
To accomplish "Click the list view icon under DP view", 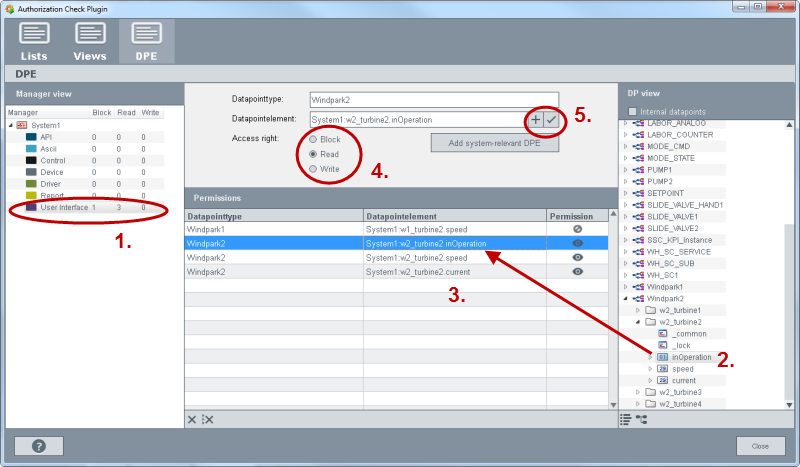I will [626, 419].
